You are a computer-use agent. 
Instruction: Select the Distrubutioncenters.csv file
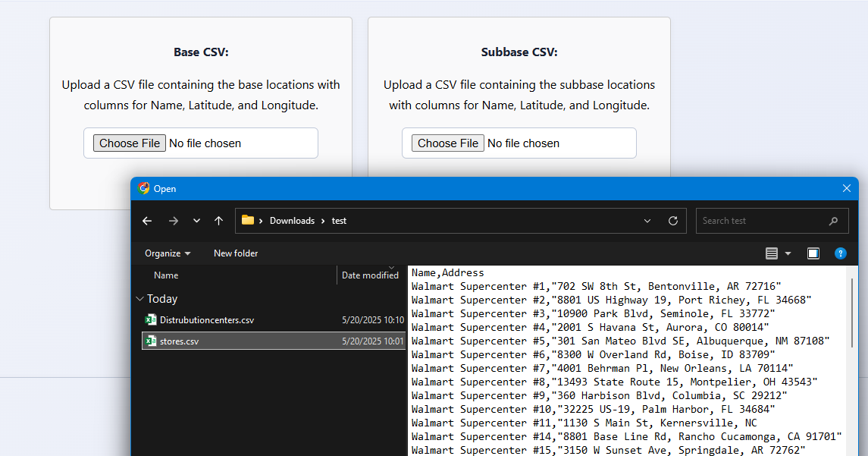click(206, 320)
